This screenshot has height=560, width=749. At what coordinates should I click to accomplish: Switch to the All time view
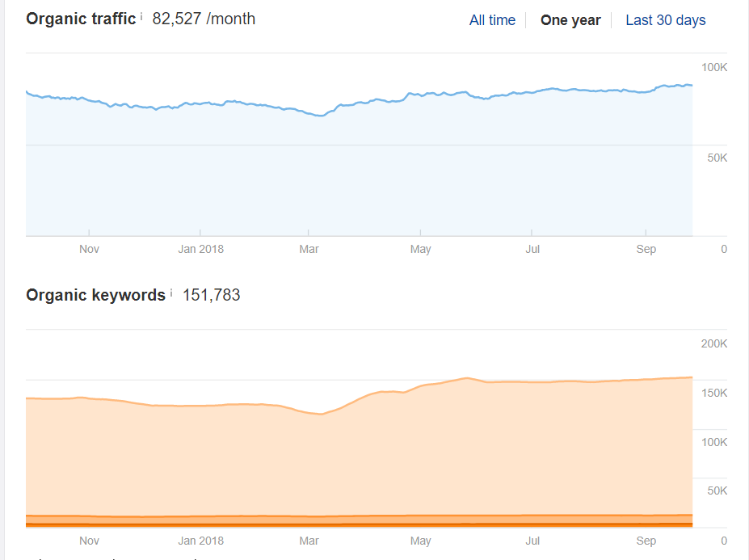click(492, 20)
